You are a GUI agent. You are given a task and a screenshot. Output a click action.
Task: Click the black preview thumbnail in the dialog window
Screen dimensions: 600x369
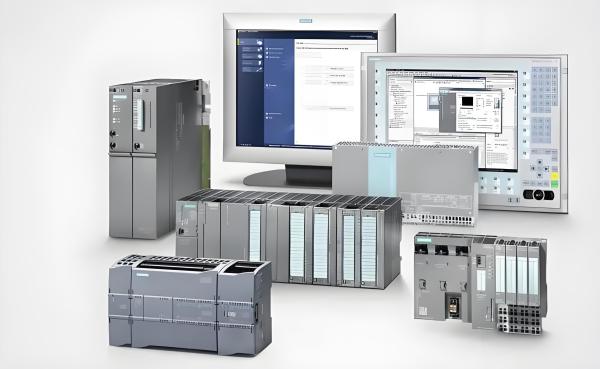coord(467,101)
